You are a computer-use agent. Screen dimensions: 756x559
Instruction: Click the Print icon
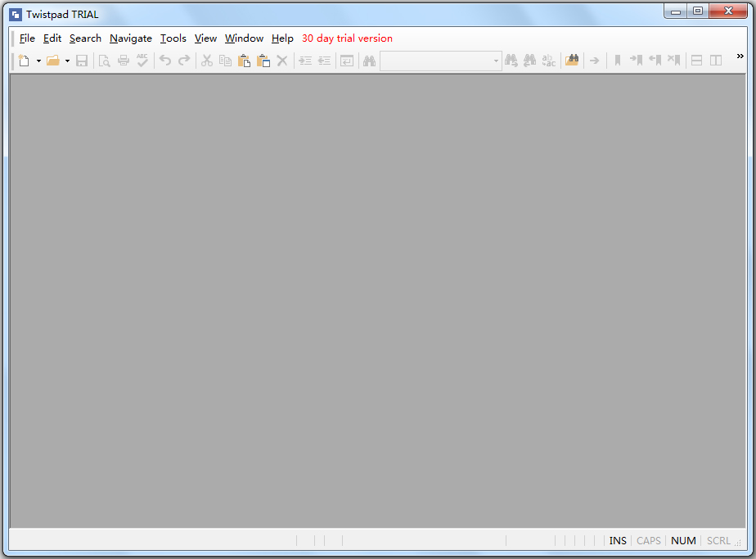tap(124, 61)
